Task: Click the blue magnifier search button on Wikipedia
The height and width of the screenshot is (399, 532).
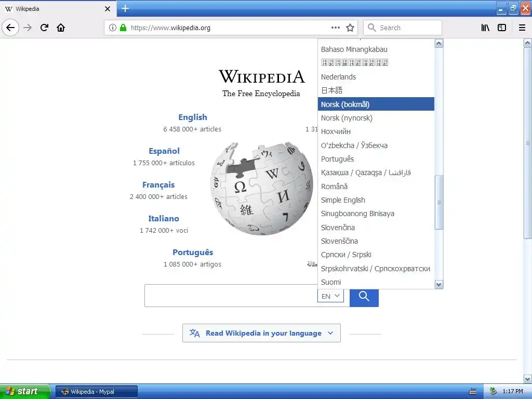Action: [364, 296]
